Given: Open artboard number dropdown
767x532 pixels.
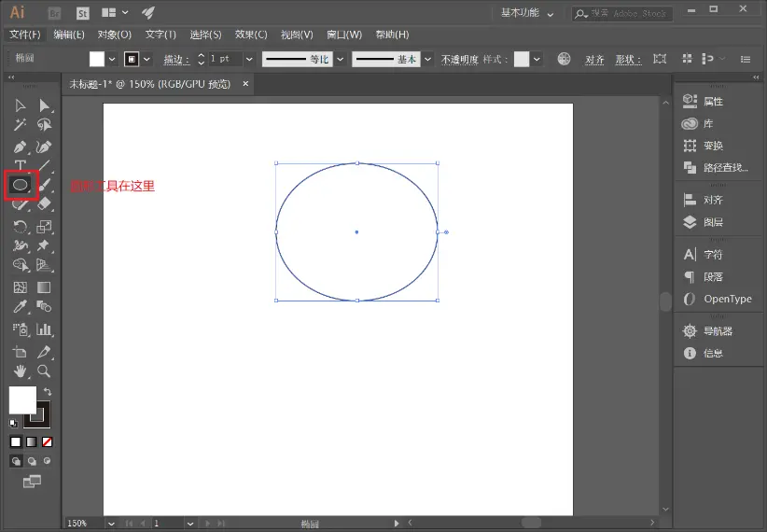Looking at the screenshot, I should click(x=190, y=524).
